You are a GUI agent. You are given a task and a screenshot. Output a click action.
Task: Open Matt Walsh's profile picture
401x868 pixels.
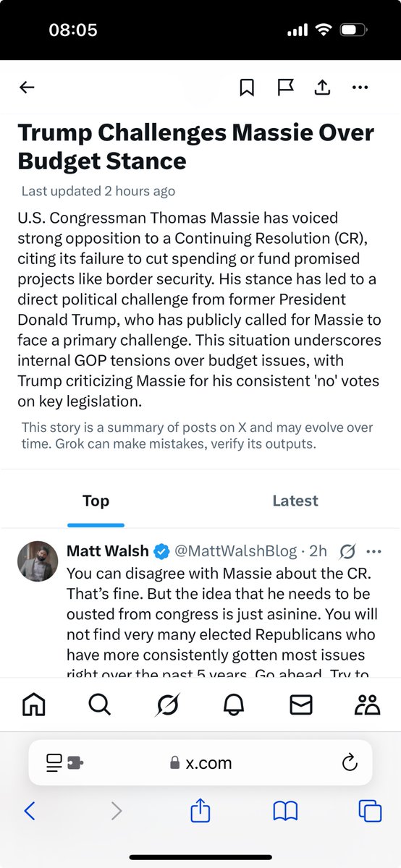tap(37, 561)
